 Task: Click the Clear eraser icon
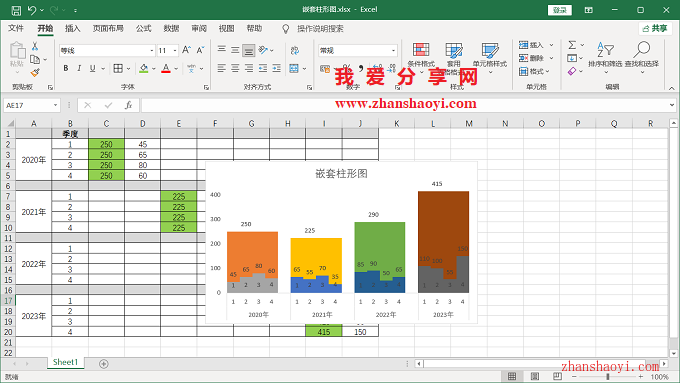(x=572, y=71)
